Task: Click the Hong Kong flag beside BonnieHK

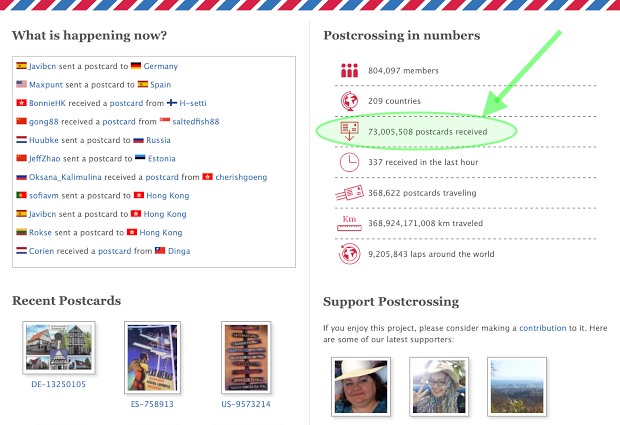Action: (x=21, y=103)
